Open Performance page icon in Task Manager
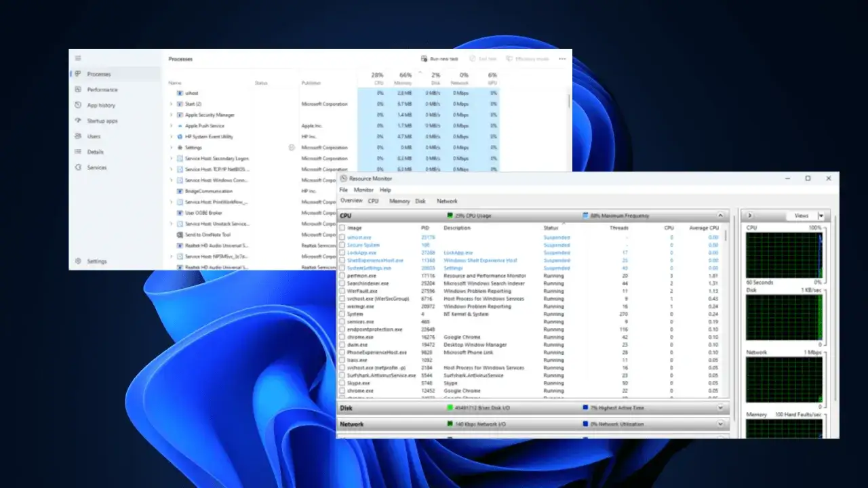This screenshot has height=488, width=868. point(78,89)
